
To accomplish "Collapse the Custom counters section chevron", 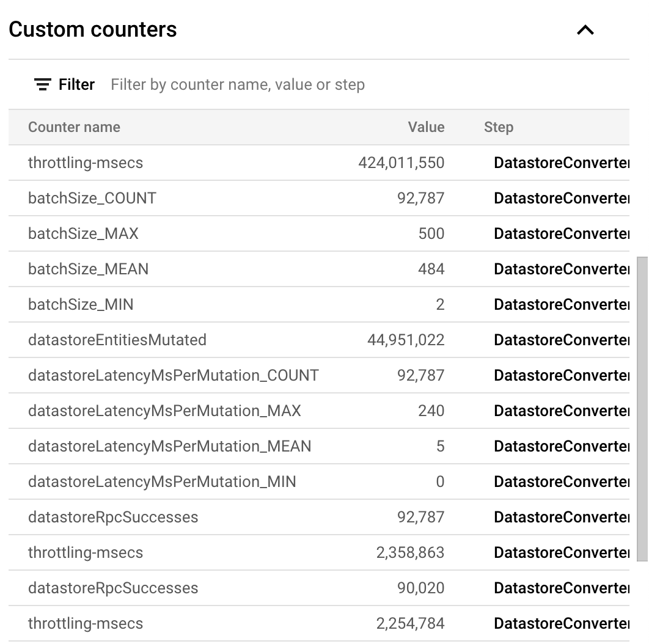I will tap(585, 30).
